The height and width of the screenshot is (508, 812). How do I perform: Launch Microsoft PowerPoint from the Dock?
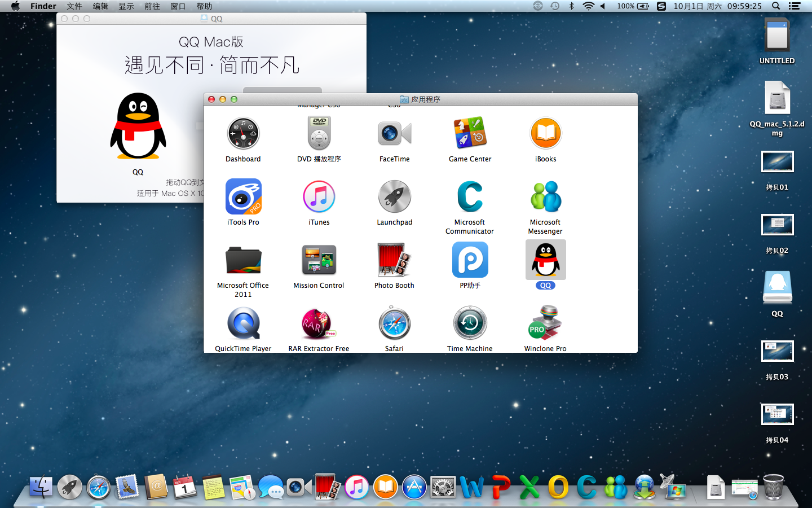point(500,487)
